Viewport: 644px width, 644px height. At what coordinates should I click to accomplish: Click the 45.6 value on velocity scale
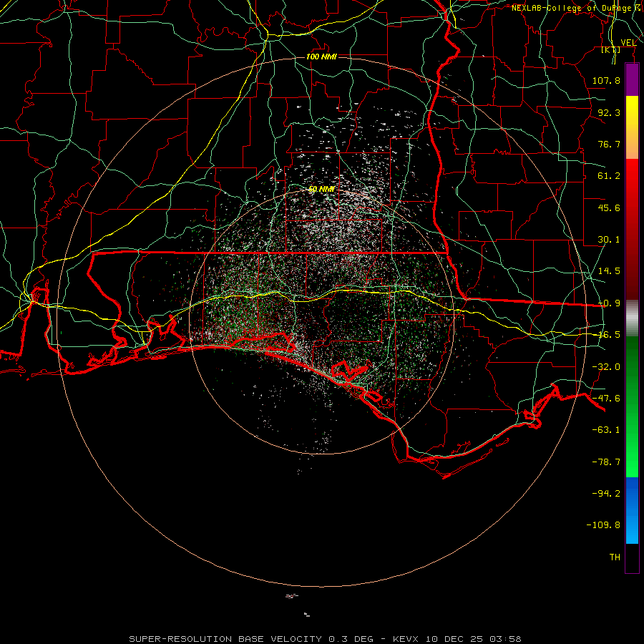(609, 208)
